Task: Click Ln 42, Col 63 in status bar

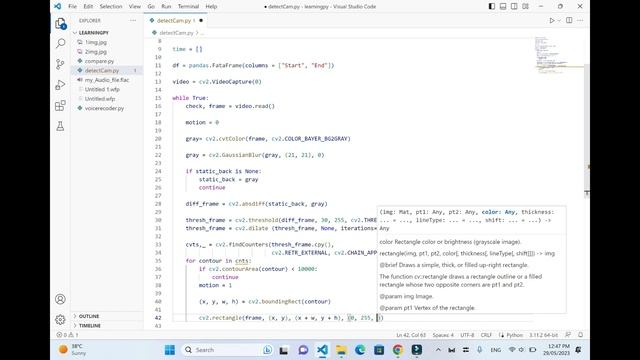Action: point(411,335)
